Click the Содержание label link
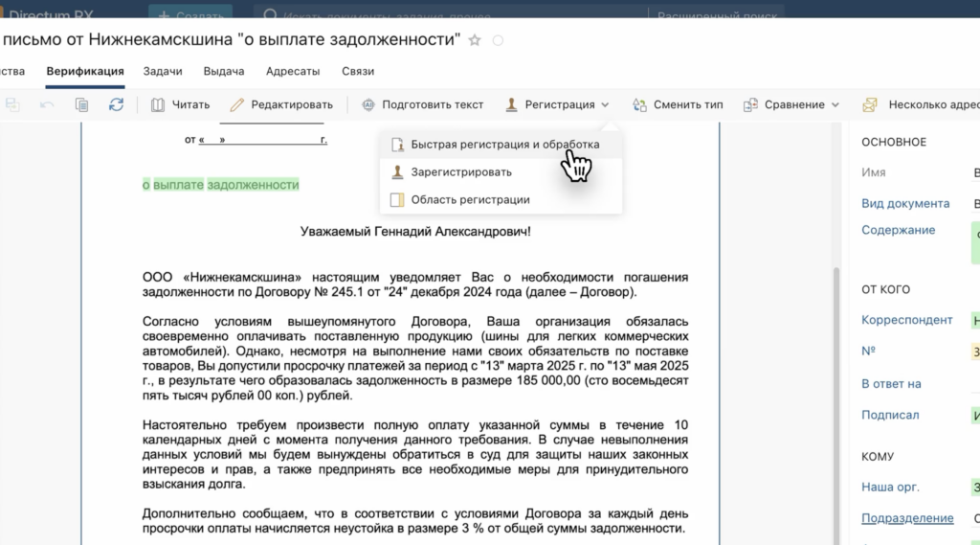Screen dimensions: 980x545 898,230
